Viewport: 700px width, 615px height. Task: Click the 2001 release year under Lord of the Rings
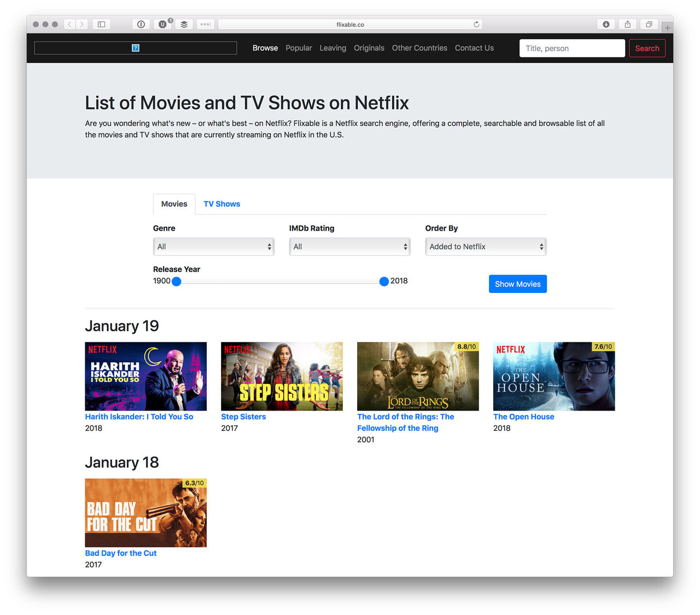(x=366, y=440)
